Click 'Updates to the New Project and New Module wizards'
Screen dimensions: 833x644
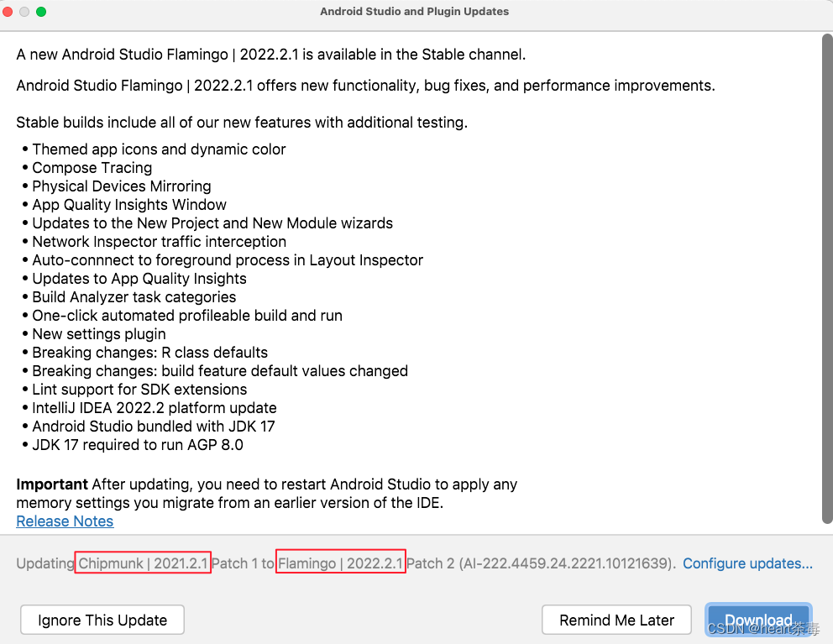click(212, 223)
